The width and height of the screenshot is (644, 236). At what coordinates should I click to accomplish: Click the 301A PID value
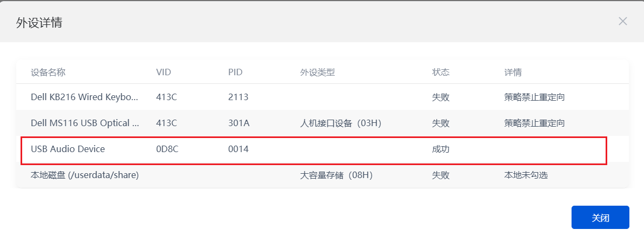[x=238, y=123]
